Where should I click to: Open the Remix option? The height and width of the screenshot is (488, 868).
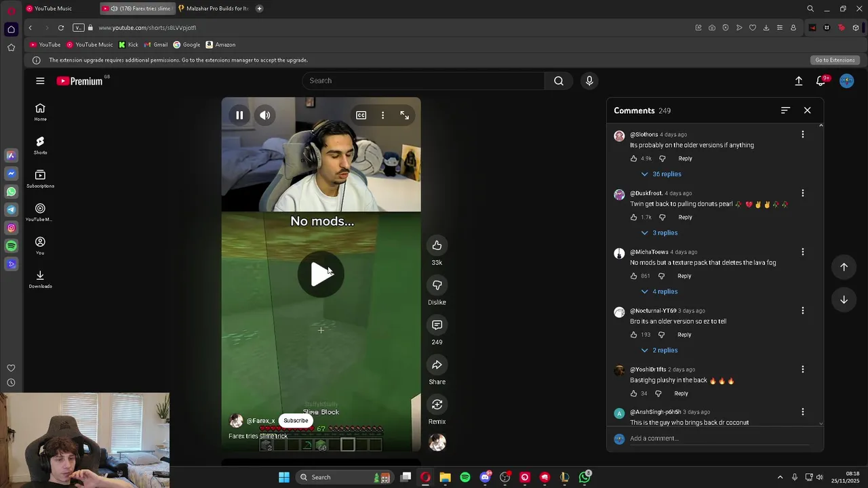tap(437, 405)
